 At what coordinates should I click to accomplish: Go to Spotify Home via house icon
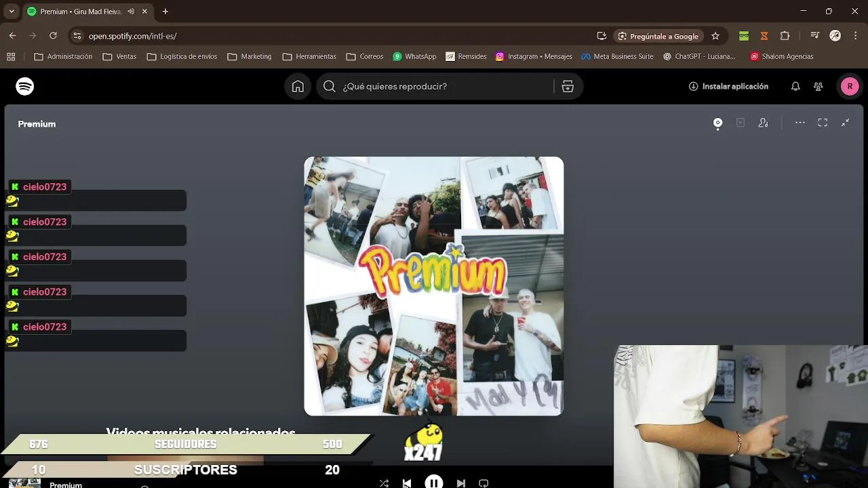tap(298, 86)
